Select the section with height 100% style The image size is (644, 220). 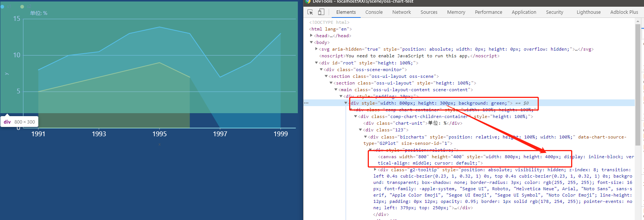tap(405, 83)
